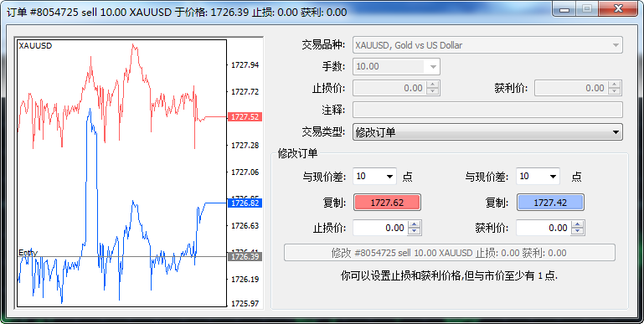Open the disabled 交易品种 XAUUSD dropdown arrow

tap(616, 45)
